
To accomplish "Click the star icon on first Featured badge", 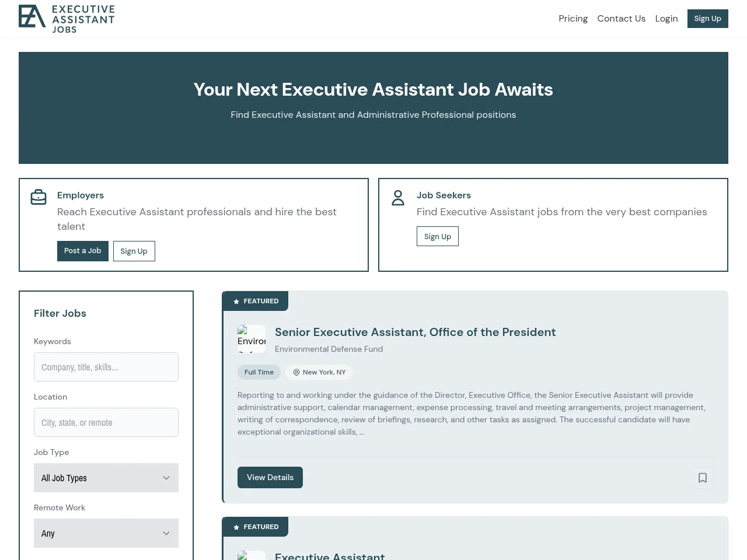I will 236,302.
